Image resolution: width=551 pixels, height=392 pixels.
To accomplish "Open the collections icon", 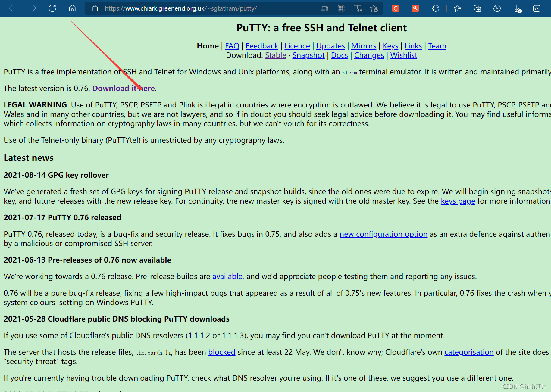I will pyautogui.click(x=477, y=8).
